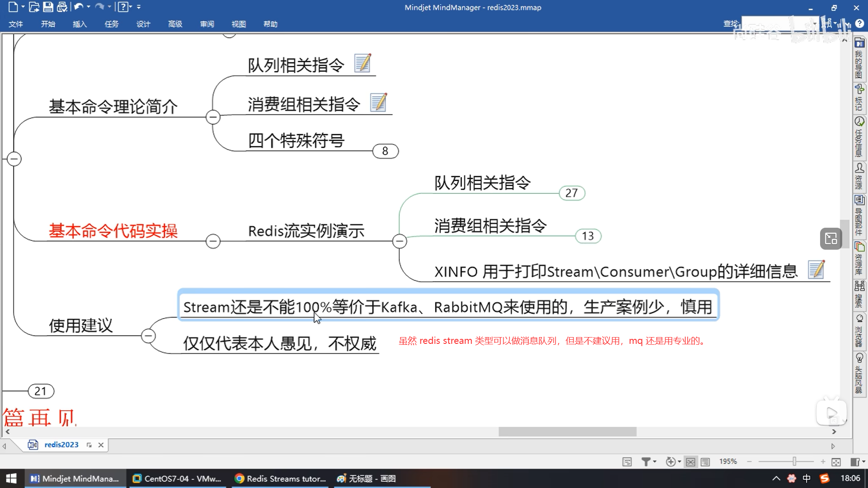Click the Undo arrow icon
Image resolution: width=868 pixels, height=488 pixels.
tap(78, 7)
